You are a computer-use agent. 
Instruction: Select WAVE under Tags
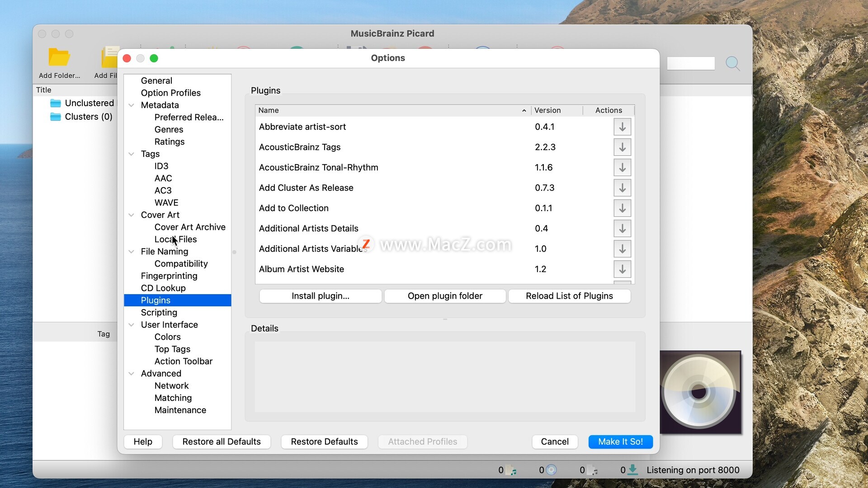tap(166, 203)
